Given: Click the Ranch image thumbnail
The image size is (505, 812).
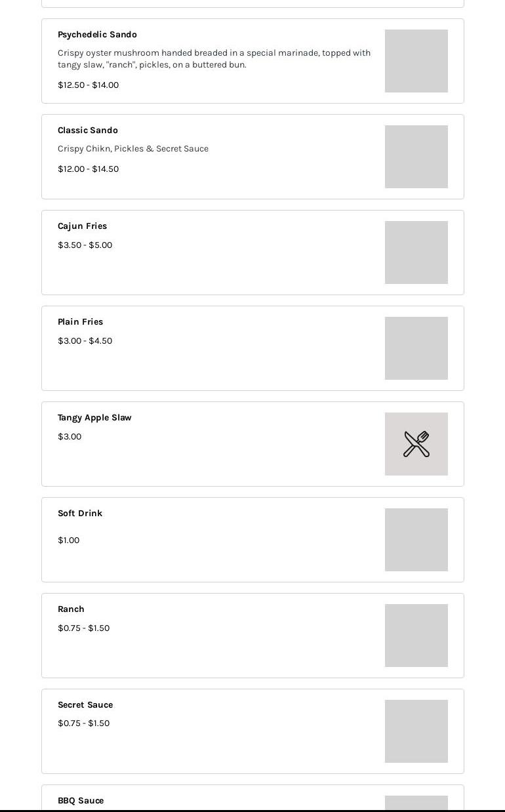Looking at the screenshot, I should pyautogui.click(x=416, y=636).
